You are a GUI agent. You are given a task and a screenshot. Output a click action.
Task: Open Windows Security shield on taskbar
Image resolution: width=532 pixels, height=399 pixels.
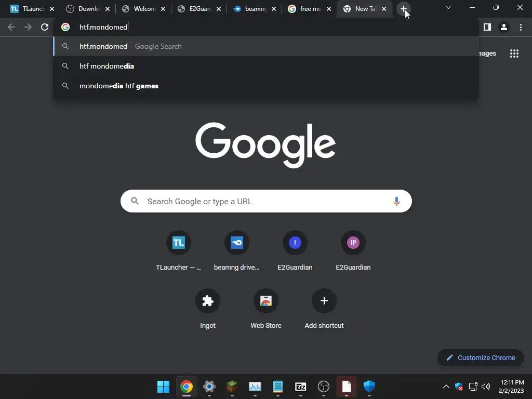369,387
